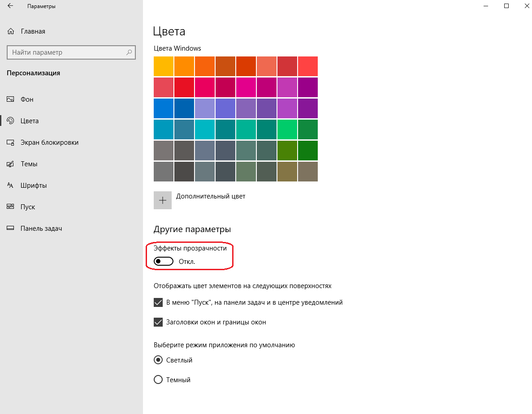The width and height of the screenshot is (532, 414).
Task: Click the palette icon next to Цвета
Action: tap(10, 121)
